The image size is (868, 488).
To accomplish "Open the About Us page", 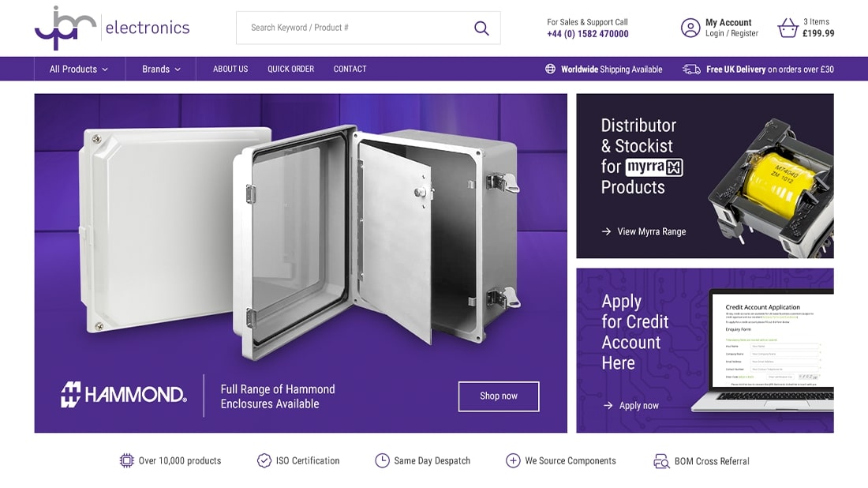I will pyautogui.click(x=230, y=69).
